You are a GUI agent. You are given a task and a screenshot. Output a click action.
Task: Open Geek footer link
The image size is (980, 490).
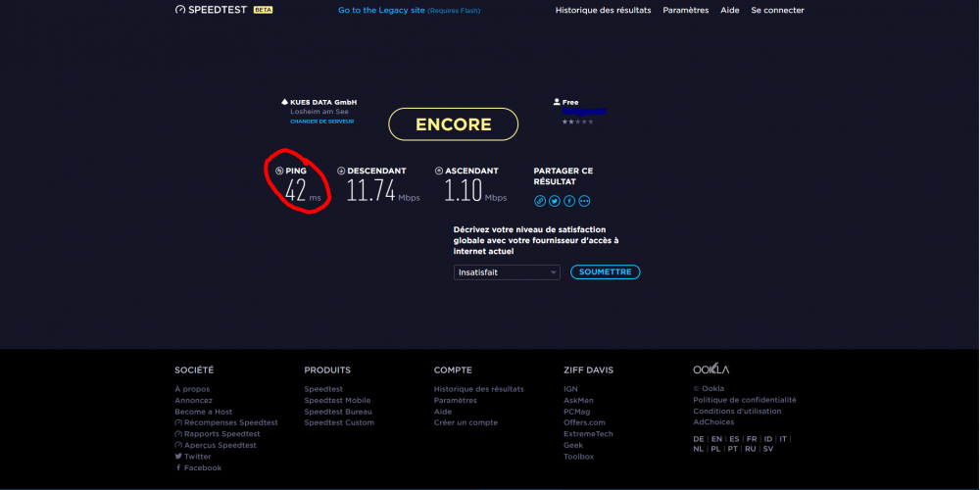point(573,445)
